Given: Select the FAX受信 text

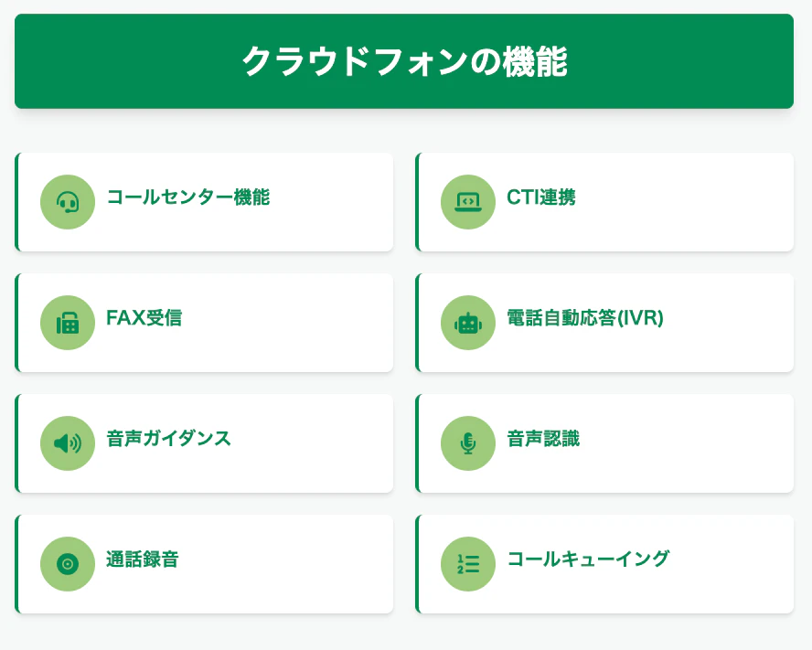Looking at the screenshot, I should click(144, 317).
